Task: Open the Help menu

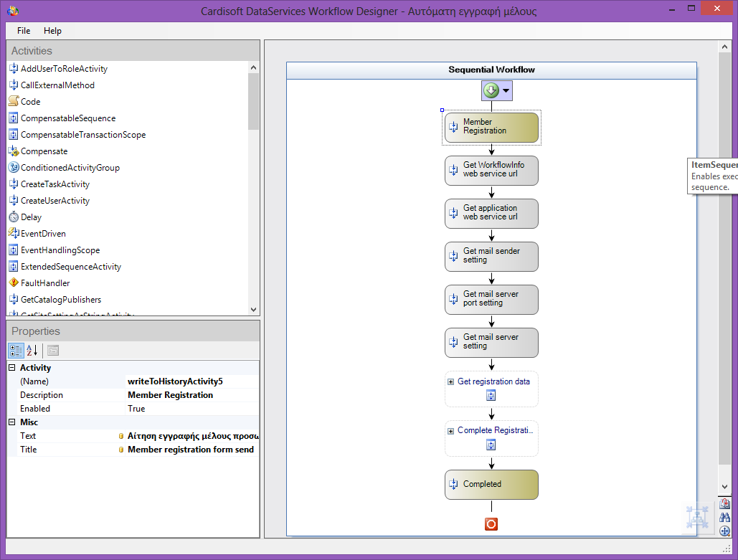Action: [53, 31]
